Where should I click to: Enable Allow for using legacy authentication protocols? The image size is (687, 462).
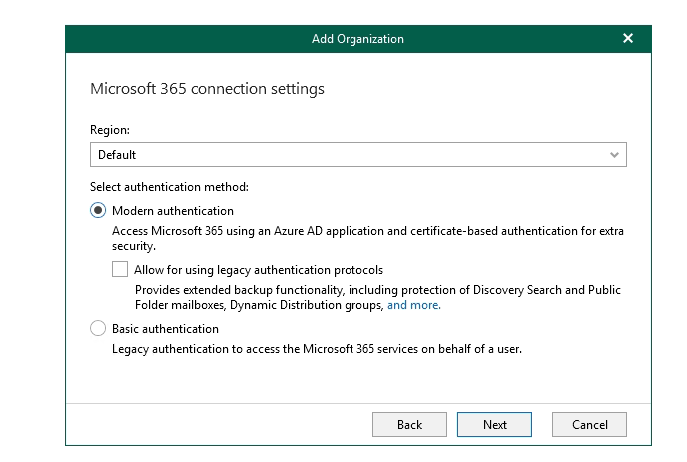point(120,269)
